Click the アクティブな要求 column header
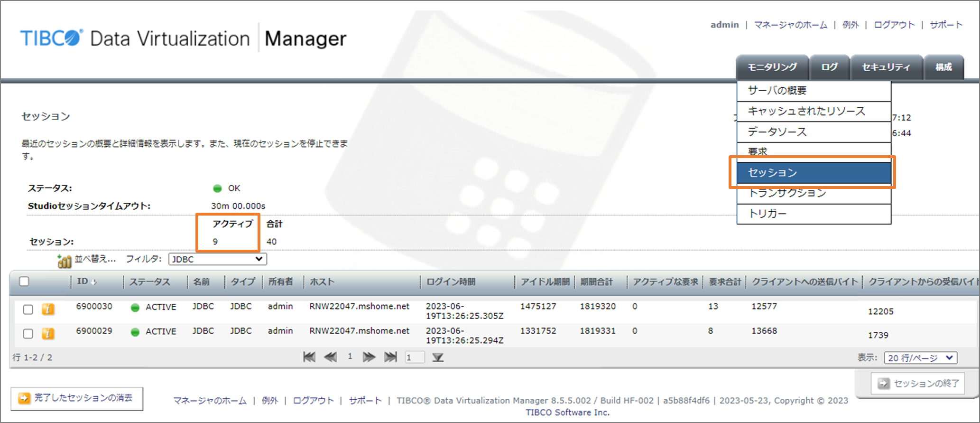Image resolution: width=980 pixels, height=423 pixels. [666, 282]
